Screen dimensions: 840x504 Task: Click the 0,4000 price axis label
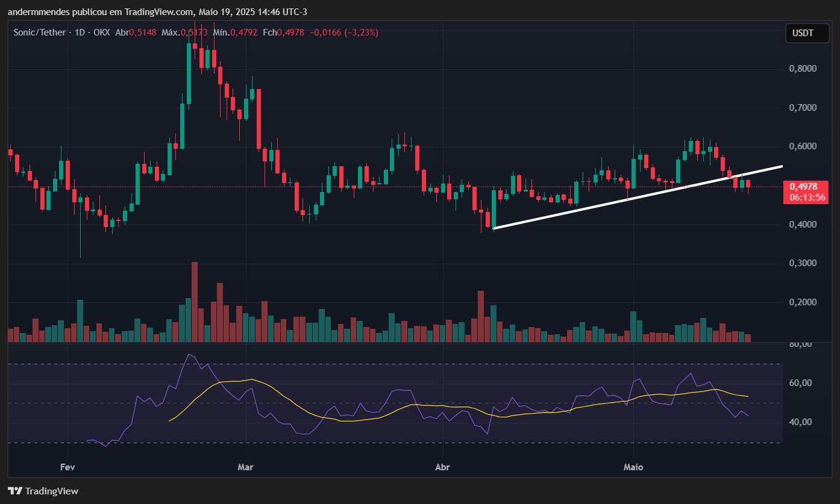tap(803, 225)
